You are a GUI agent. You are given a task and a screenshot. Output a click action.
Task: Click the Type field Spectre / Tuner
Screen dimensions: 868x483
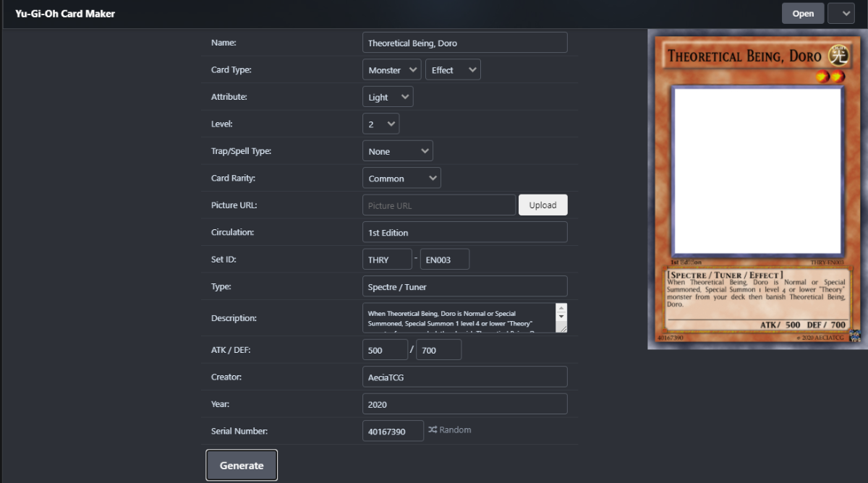pyautogui.click(x=464, y=286)
